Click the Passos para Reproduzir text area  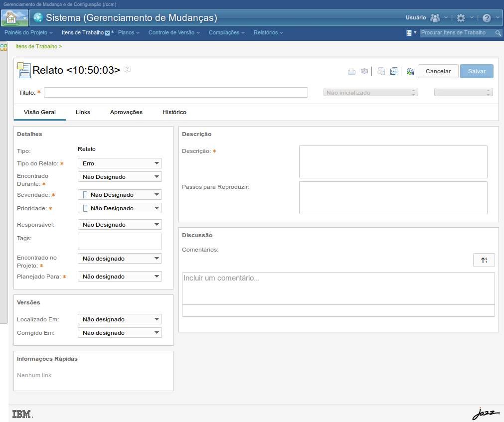(x=393, y=198)
